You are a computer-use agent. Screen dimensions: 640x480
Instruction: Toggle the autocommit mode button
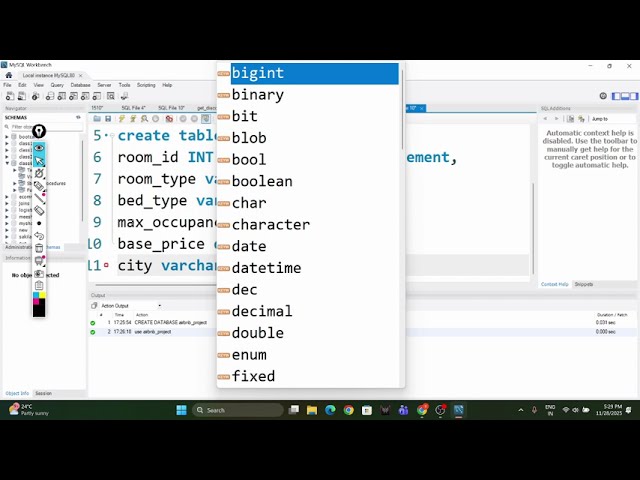[x=206, y=119]
